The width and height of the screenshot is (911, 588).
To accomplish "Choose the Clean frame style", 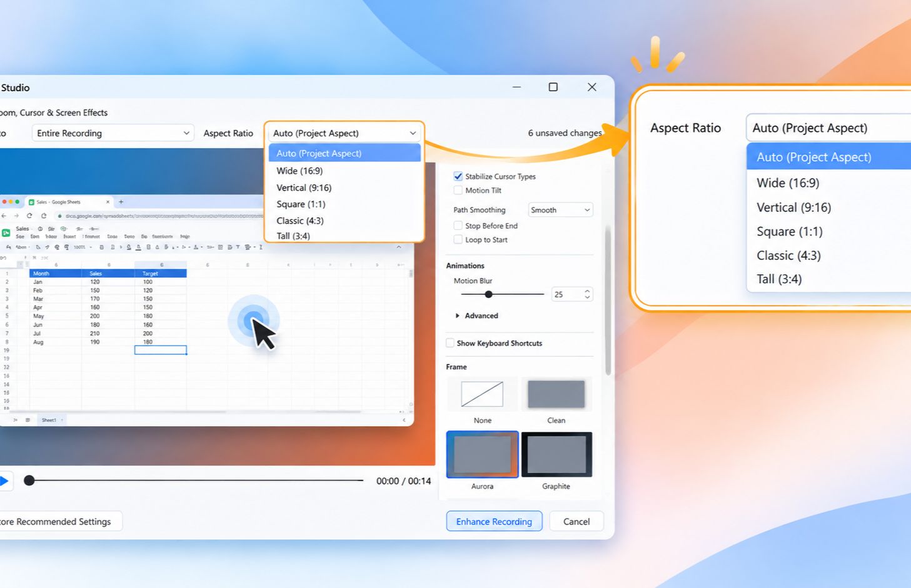I will [556, 394].
